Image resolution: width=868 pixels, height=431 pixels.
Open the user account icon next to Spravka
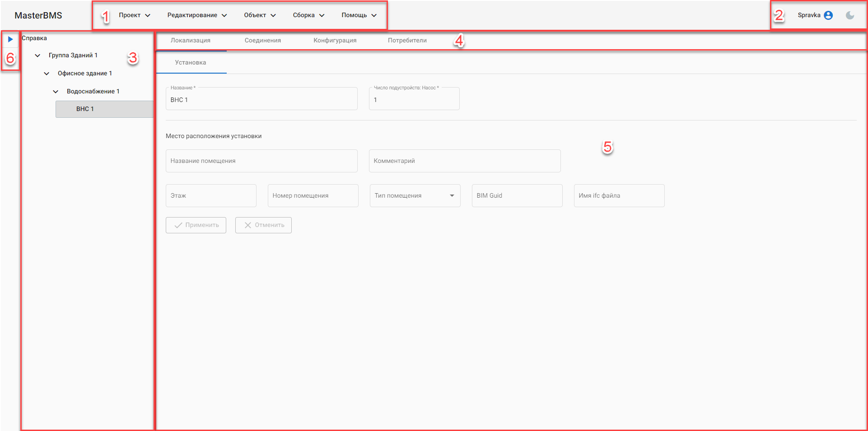829,15
